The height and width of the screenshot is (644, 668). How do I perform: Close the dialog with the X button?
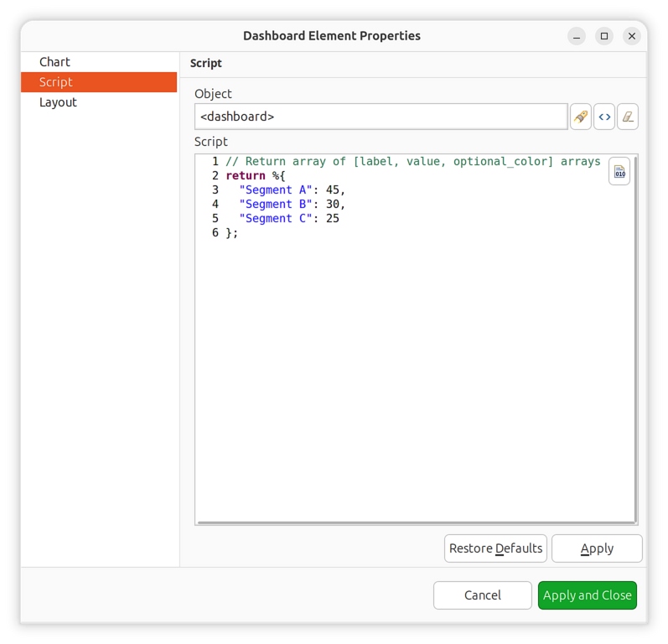point(632,36)
